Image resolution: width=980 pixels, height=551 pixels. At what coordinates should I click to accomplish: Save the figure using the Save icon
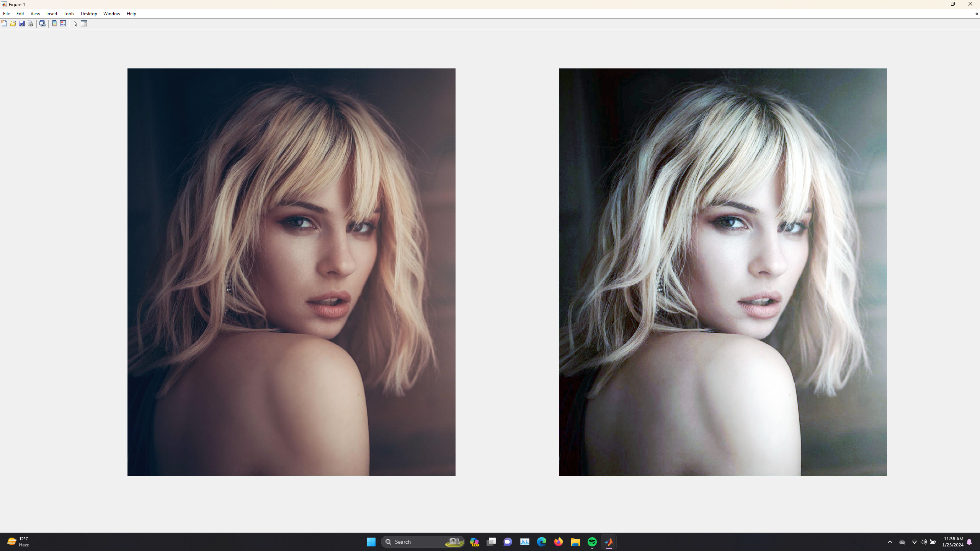(x=21, y=23)
